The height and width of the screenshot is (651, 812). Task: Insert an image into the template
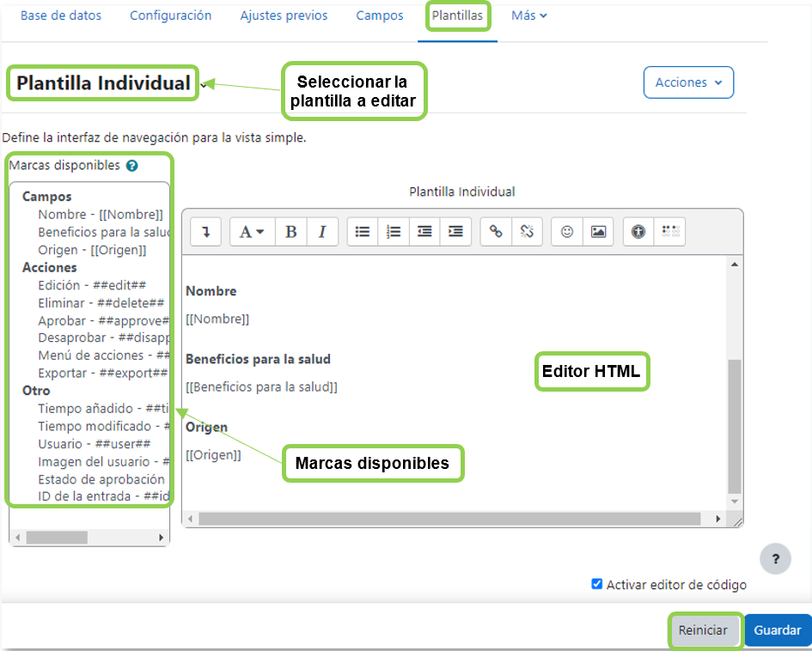598,232
